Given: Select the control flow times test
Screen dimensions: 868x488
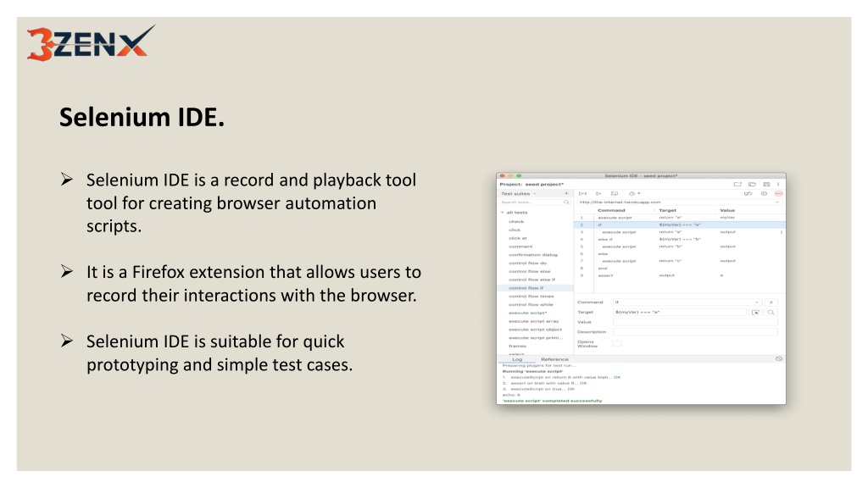Looking at the screenshot, I should pos(531,297).
